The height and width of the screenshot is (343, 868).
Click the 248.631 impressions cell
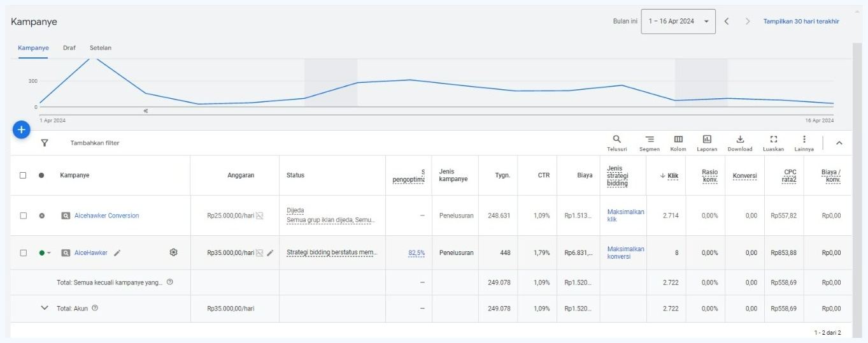(499, 215)
